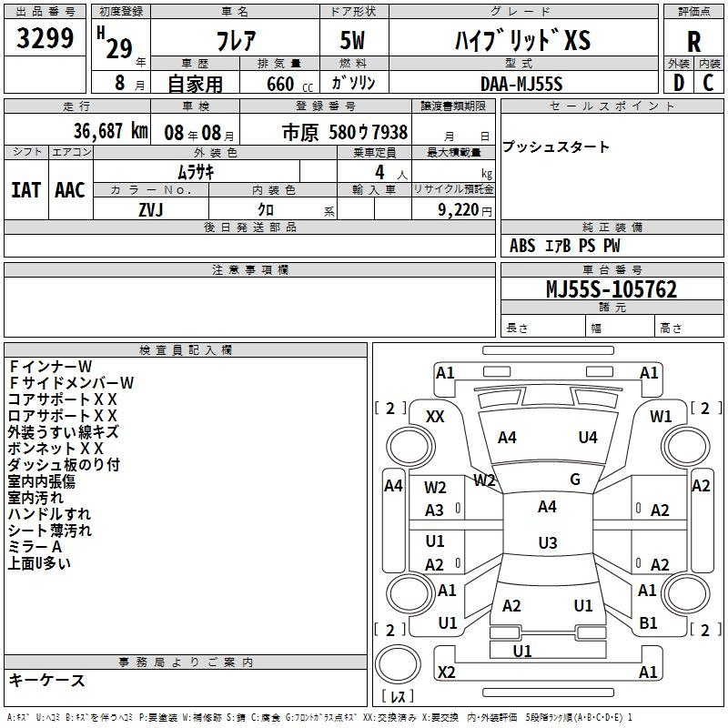Click the U4 dent marker on the hood
Image resolution: width=728 pixels, height=728 pixels.
[588, 438]
